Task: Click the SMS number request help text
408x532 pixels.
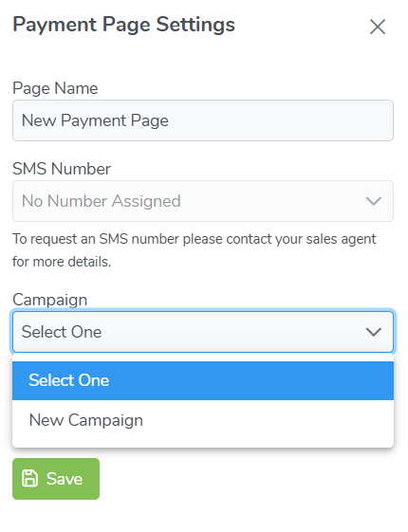Action: point(195,250)
